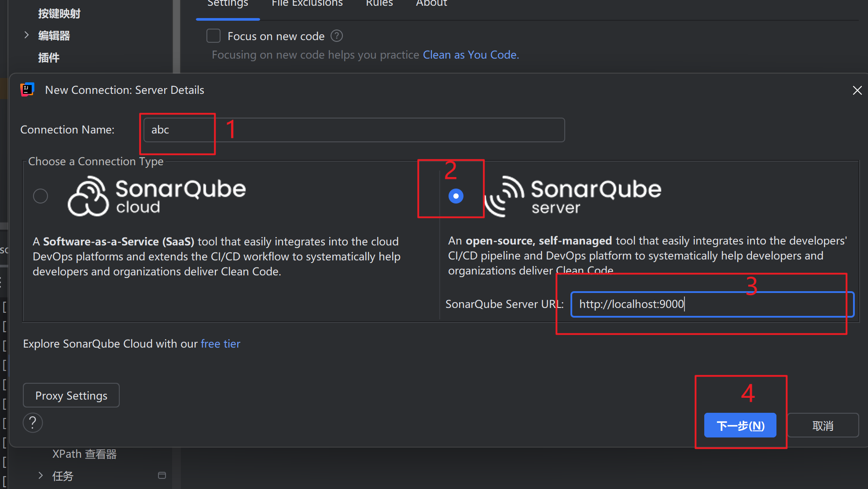Click the IntelliJ icon in the dialog title bar

(x=27, y=89)
